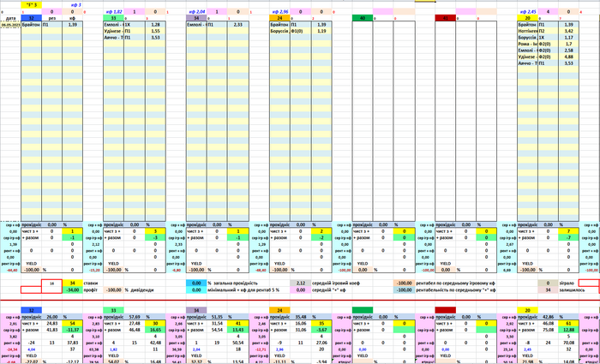This screenshot has height=364, width=600.
Task: Click the green 12,88 cell
Action: click(568, 330)
